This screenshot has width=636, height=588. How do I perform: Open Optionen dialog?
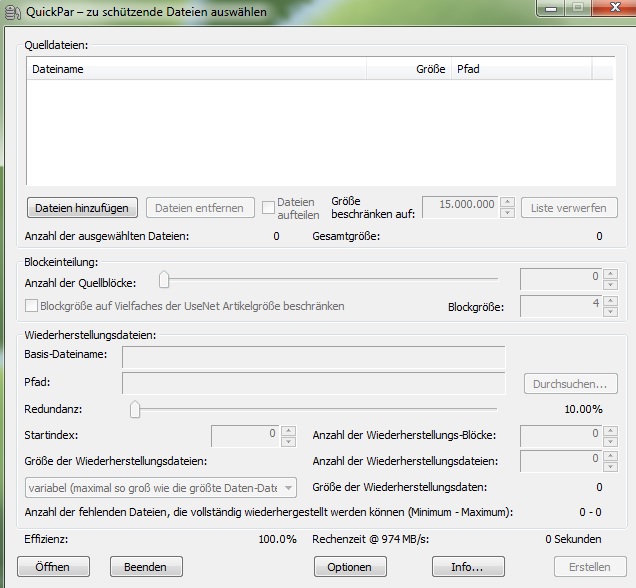point(350,567)
